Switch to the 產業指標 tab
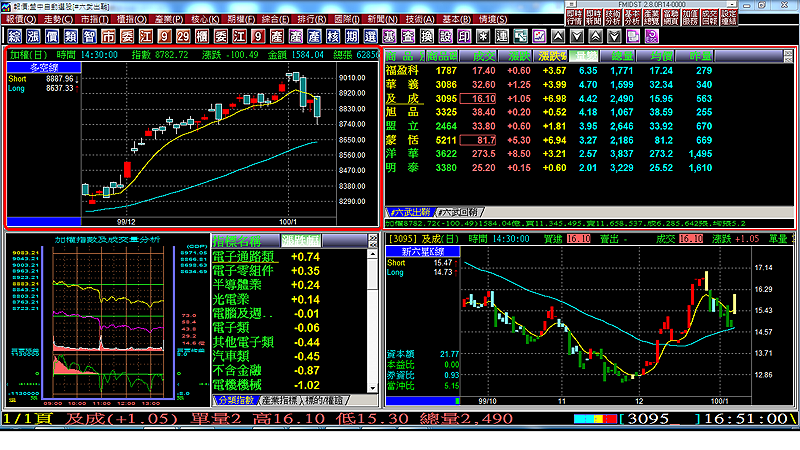 pos(280,401)
